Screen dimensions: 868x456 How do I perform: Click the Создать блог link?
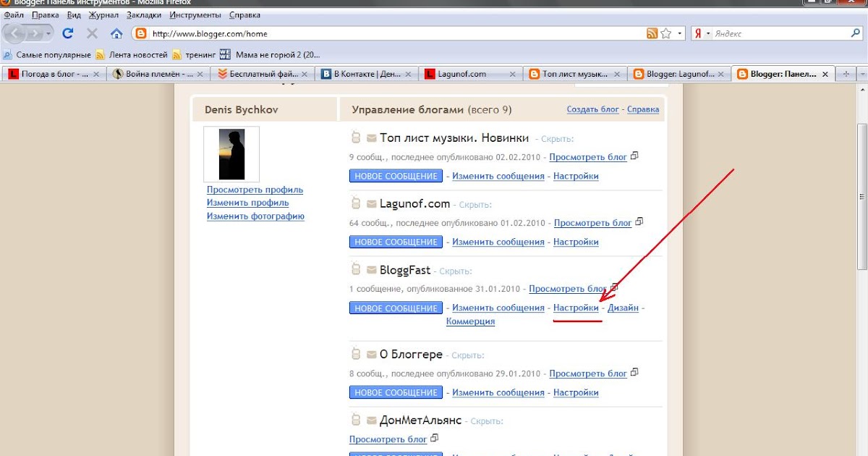[x=592, y=109]
